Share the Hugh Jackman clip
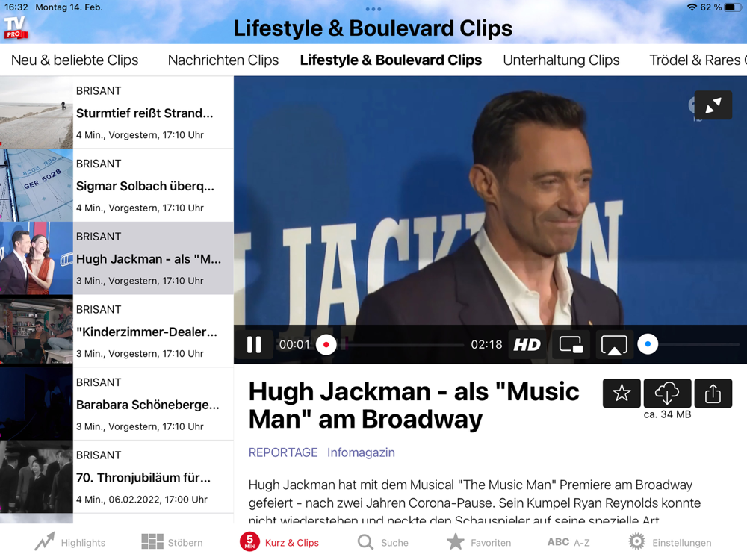Viewport: 747px width, 560px height. [713, 393]
